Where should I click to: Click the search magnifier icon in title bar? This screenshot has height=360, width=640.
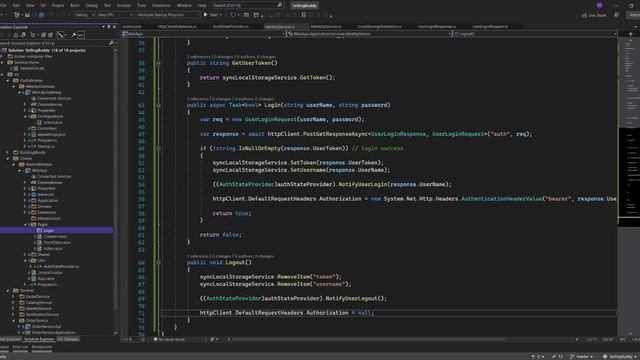280,5
